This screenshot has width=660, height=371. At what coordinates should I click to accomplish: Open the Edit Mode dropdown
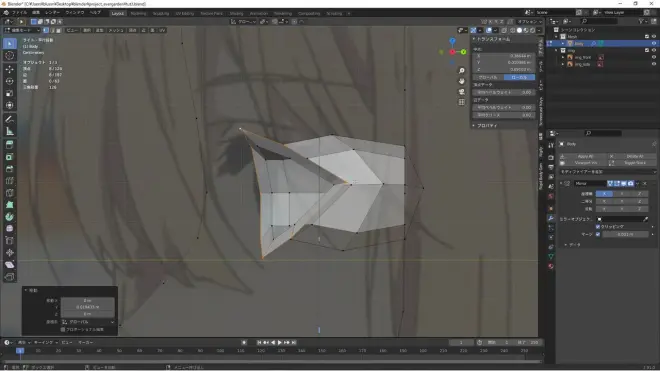(x=22, y=30)
